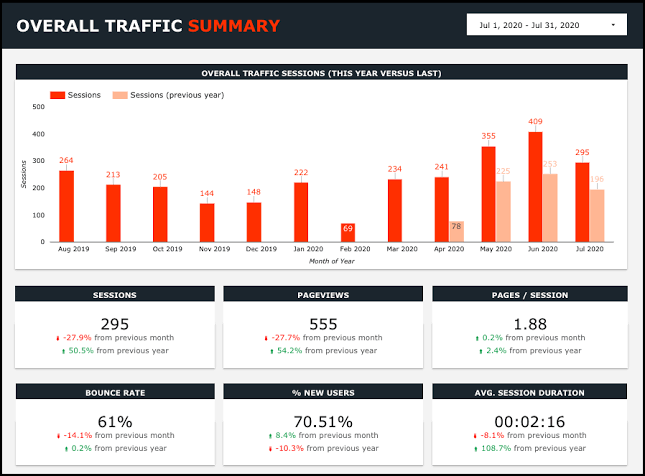Click the AVG. SESSION DURATION card header

tap(530, 392)
